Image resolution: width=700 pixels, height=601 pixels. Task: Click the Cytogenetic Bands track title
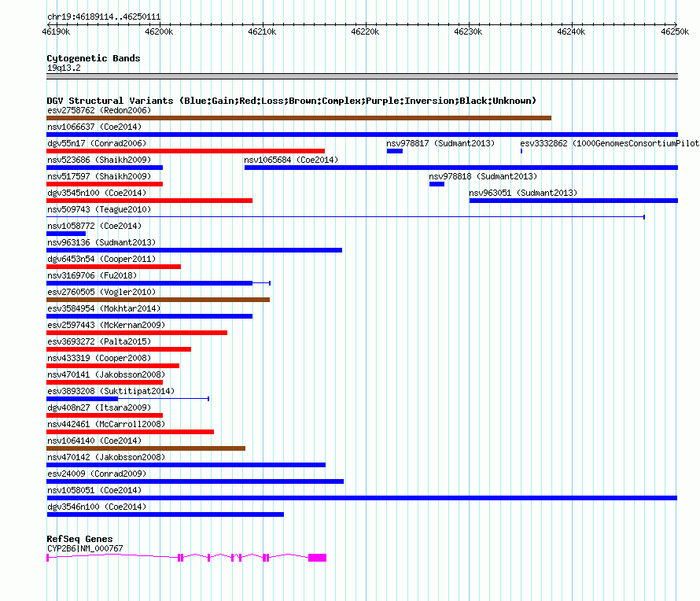click(x=94, y=58)
